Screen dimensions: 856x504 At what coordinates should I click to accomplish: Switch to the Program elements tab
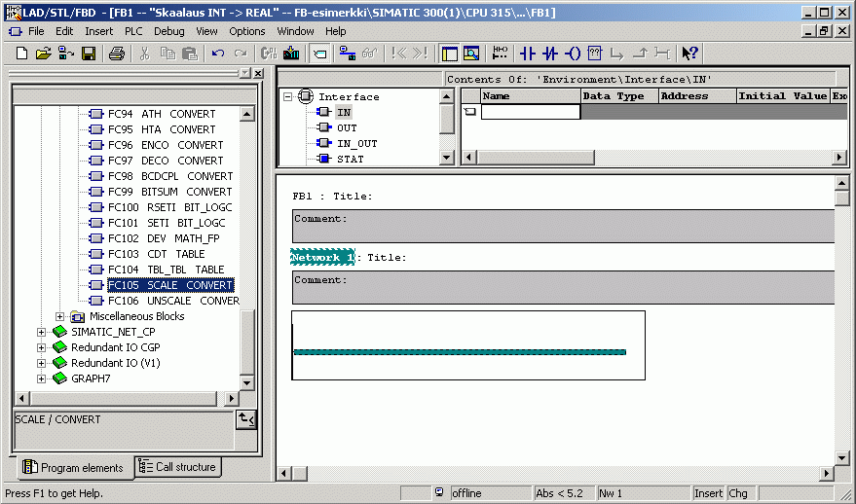[x=73, y=467]
